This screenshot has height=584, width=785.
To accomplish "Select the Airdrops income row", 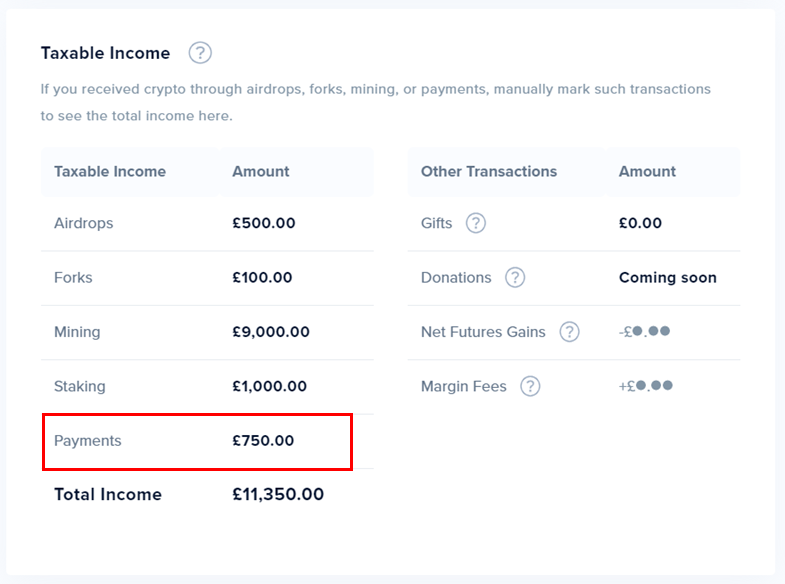I will [84, 223].
